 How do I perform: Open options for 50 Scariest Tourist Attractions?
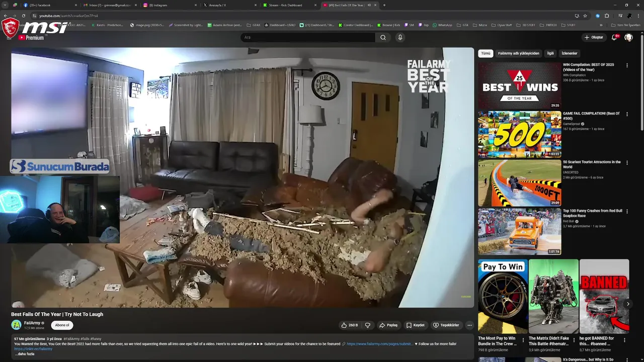627,163
